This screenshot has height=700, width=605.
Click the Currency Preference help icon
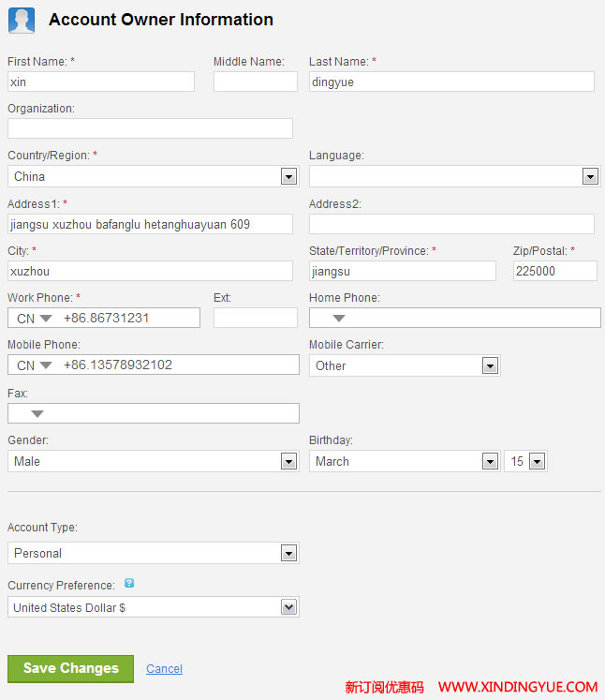tap(129, 583)
